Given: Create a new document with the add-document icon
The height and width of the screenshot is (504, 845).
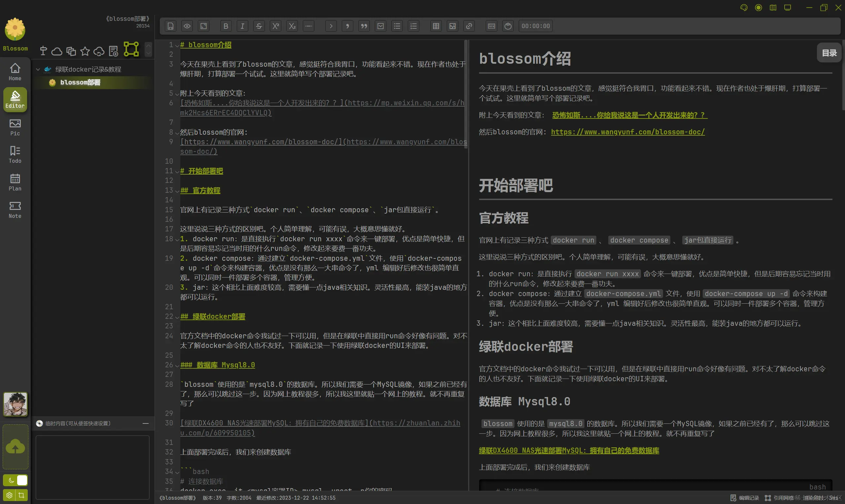Looking at the screenshot, I should tap(113, 51).
